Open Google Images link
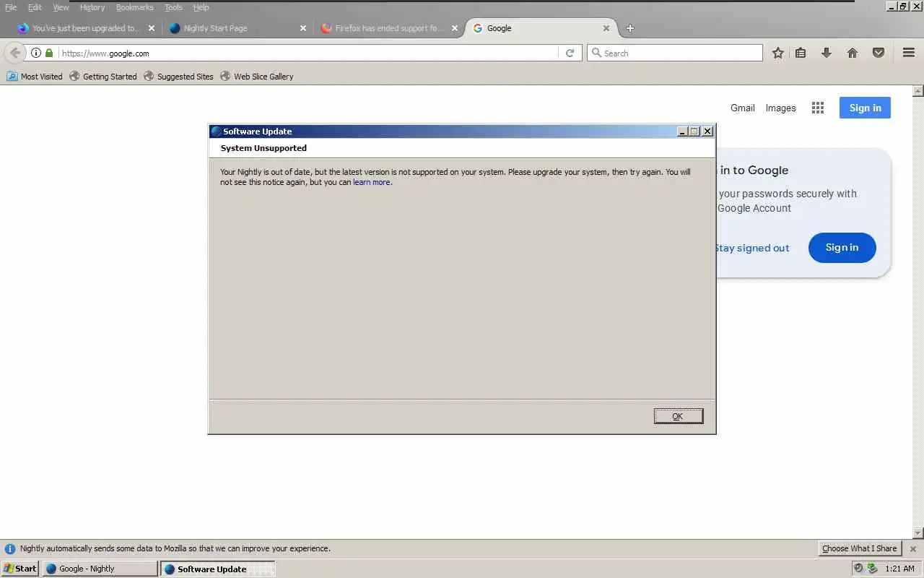Screen dimensions: 924x578 click(x=780, y=108)
